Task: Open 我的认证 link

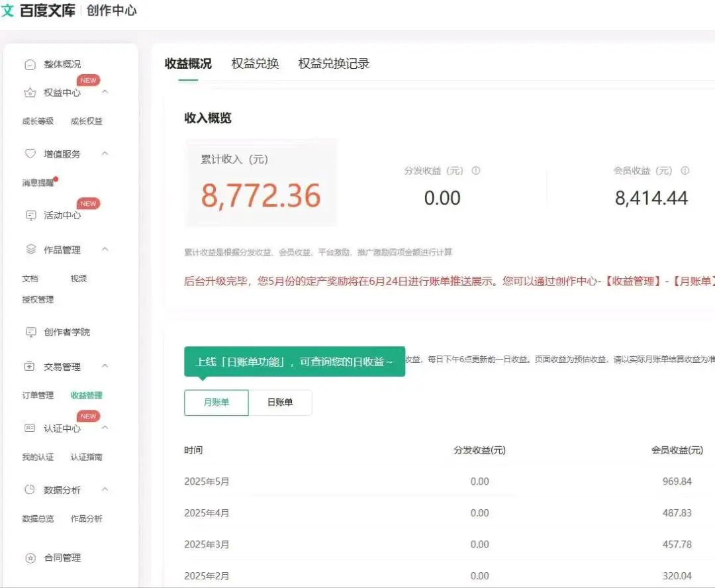Action: pyautogui.click(x=38, y=457)
